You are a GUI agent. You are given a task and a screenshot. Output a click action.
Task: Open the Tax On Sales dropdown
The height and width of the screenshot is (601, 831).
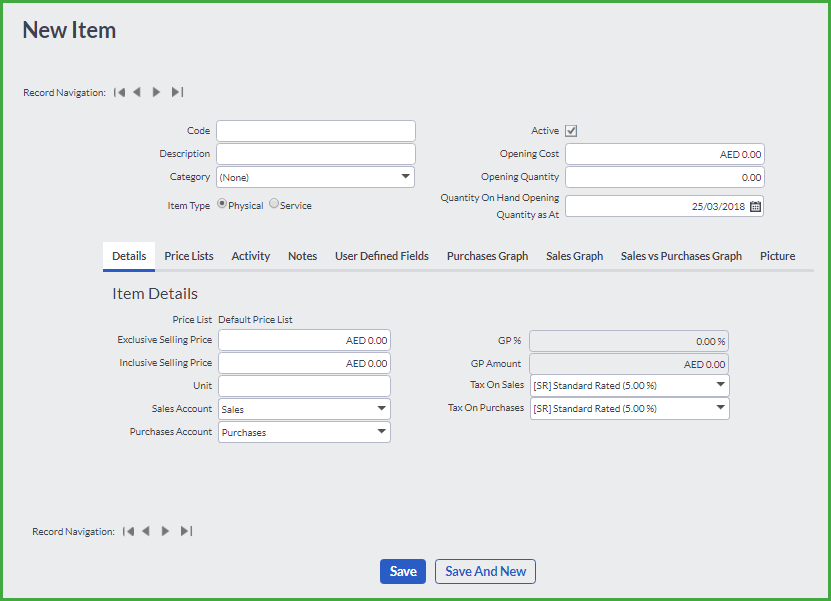[630, 385]
